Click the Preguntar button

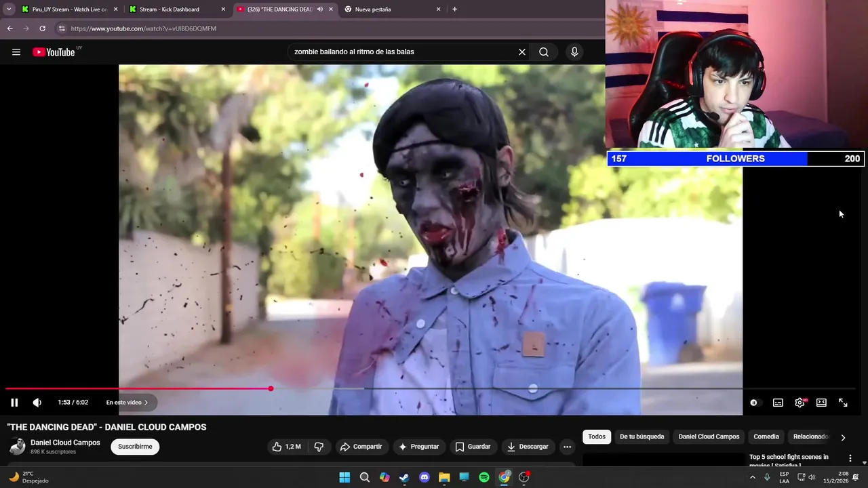click(x=418, y=447)
